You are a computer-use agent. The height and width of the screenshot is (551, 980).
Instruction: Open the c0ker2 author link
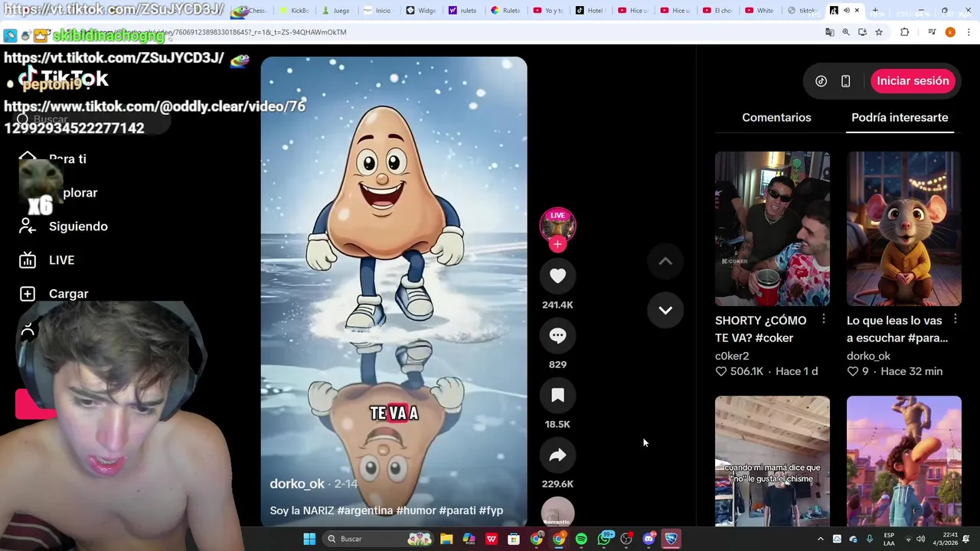click(x=732, y=356)
